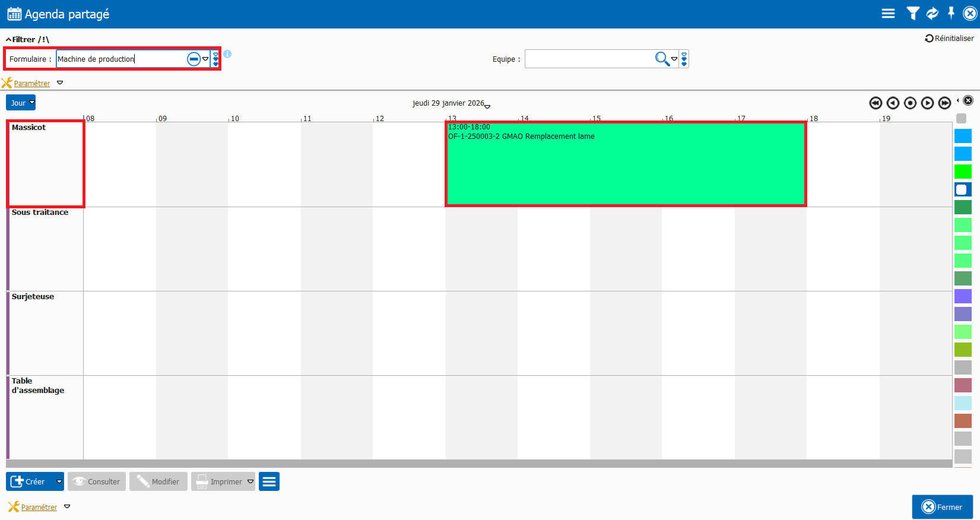The height and width of the screenshot is (520, 980).
Task: Skip forward with the fast-forward button
Action: pyautogui.click(x=944, y=103)
